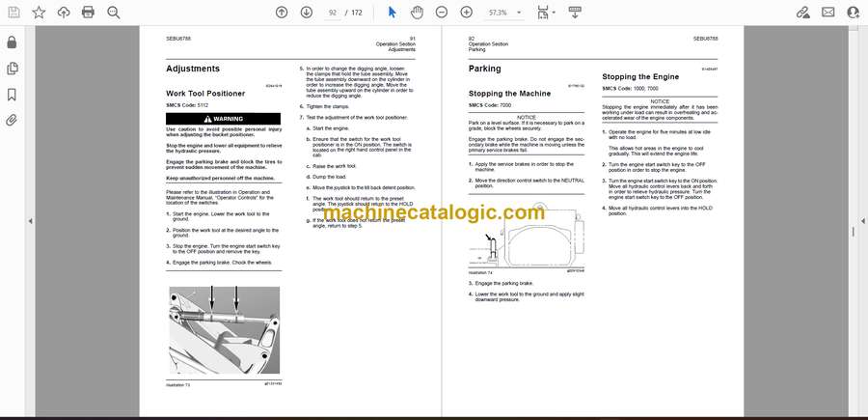Zoom out with the minus button
Viewport: 868px width, 420px height.
point(441,13)
